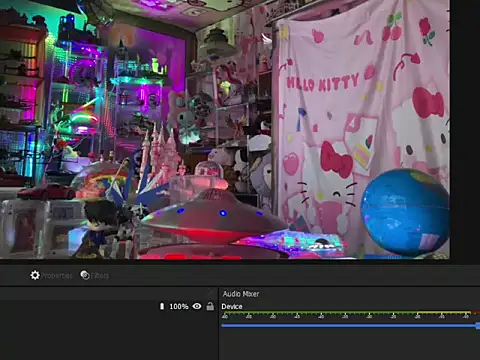This screenshot has height=360, width=480.
Task: Adjust the blue Device volume slider
Action: (x=350, y=326)
